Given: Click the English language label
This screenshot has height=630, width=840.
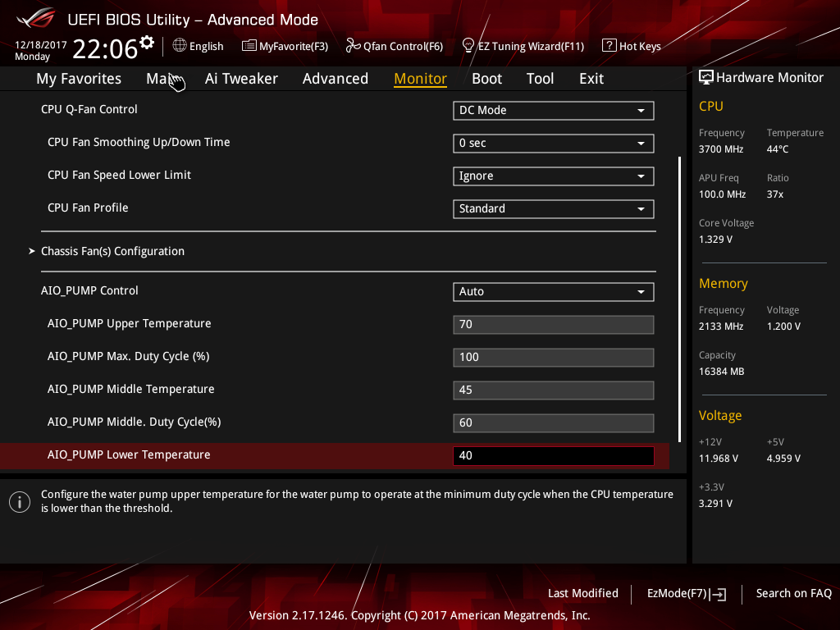Looking at the screenshot, I should pyautogui.click(x=206, y=47).
